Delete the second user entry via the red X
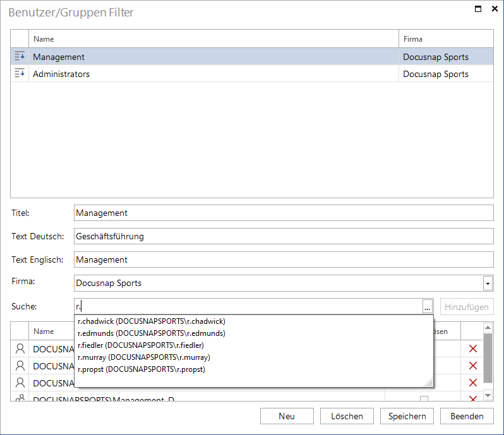Image resolution: width=504 pixels, height=435 pixels. click(472, 366)
